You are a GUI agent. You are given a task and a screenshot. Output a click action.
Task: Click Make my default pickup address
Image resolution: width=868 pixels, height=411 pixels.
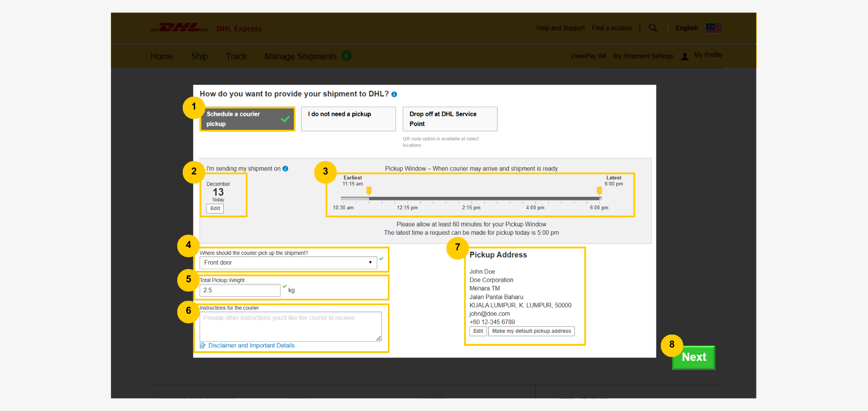coord(532,331)
